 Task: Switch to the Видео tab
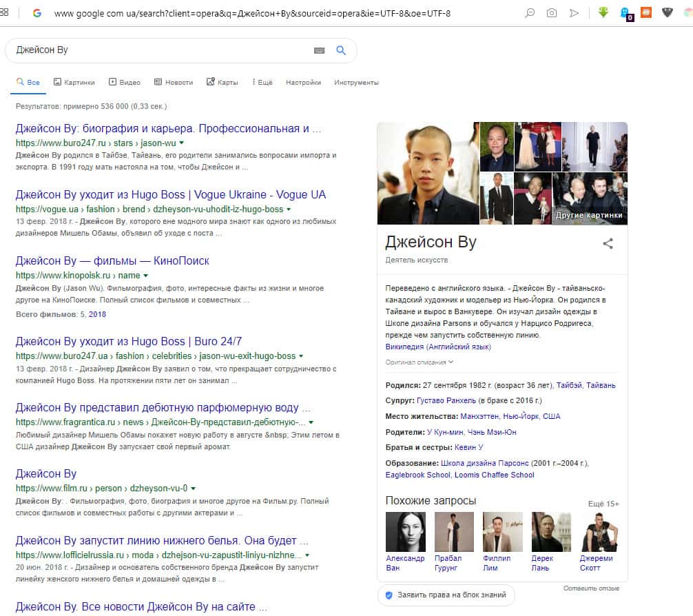coord(125,82)
